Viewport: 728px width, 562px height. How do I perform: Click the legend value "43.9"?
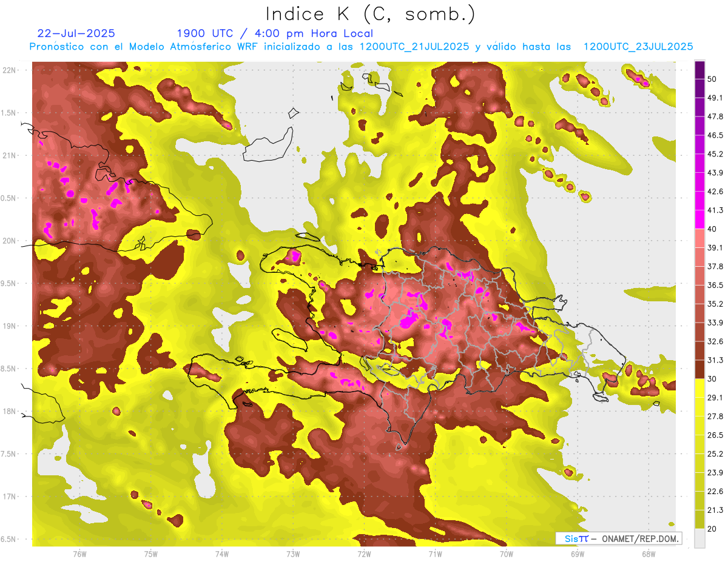point(715,173)
